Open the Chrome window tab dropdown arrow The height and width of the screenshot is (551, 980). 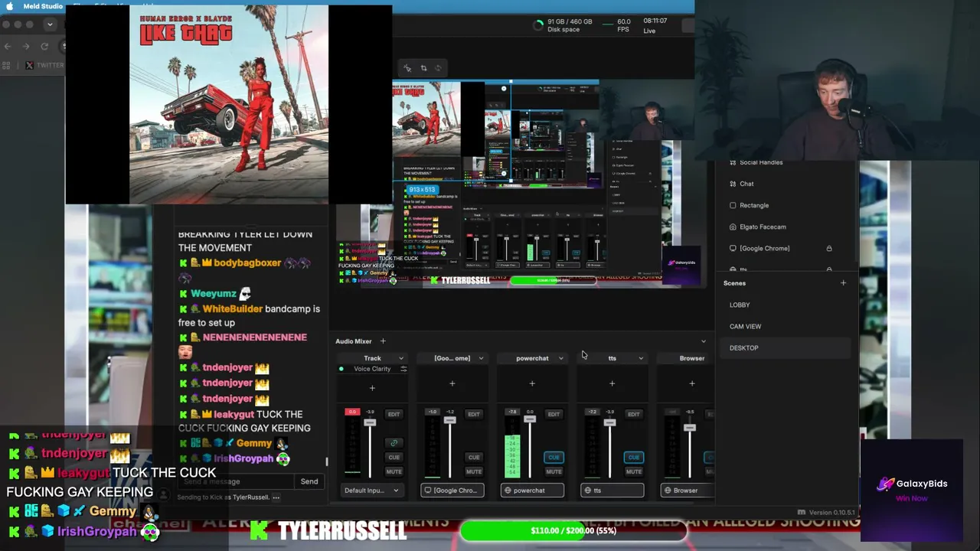pyautogui.click(x=50, y=24)
